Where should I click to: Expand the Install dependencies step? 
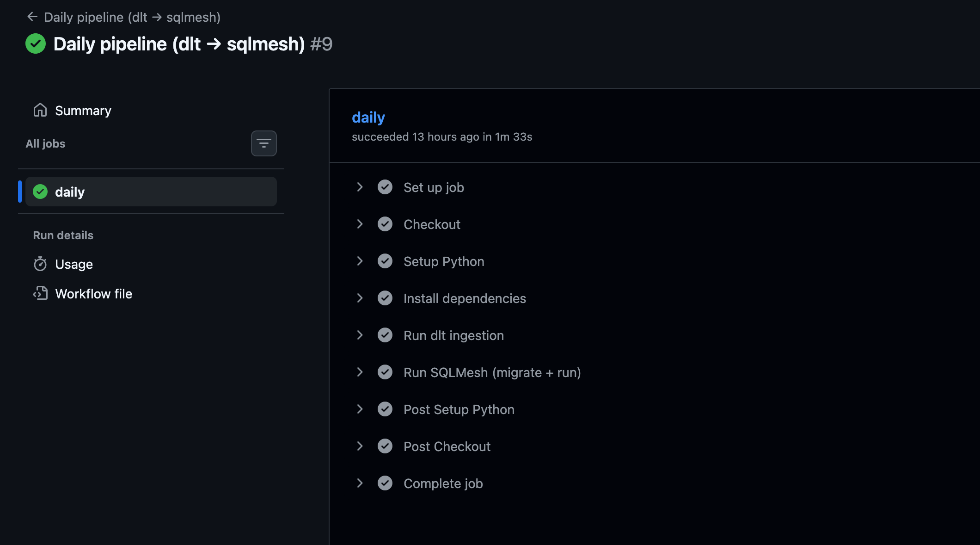[360, 298]
